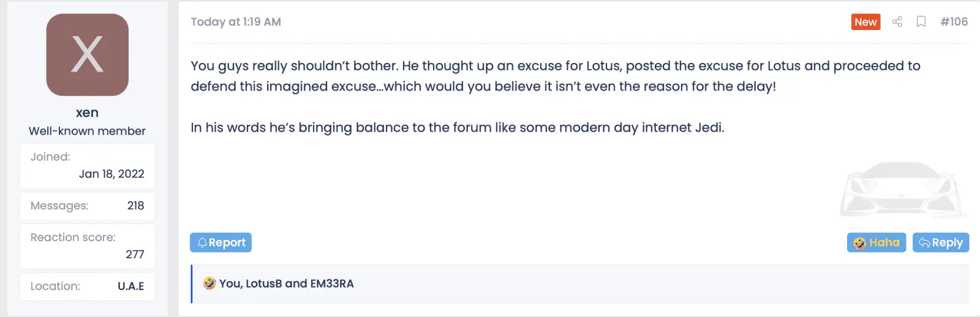Click the share icon in post header
Image resolution: width=980 pixels, height=317 pixels.
897,22
